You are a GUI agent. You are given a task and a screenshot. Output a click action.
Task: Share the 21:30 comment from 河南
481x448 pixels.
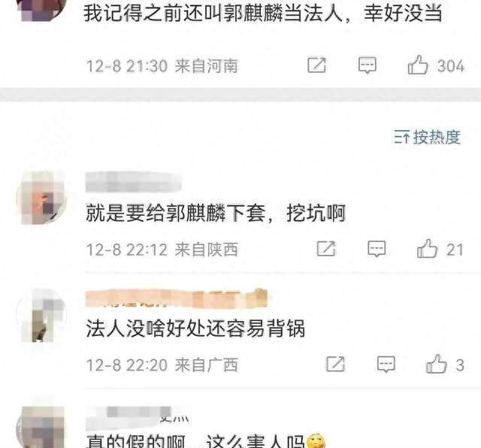coord(316,65)
